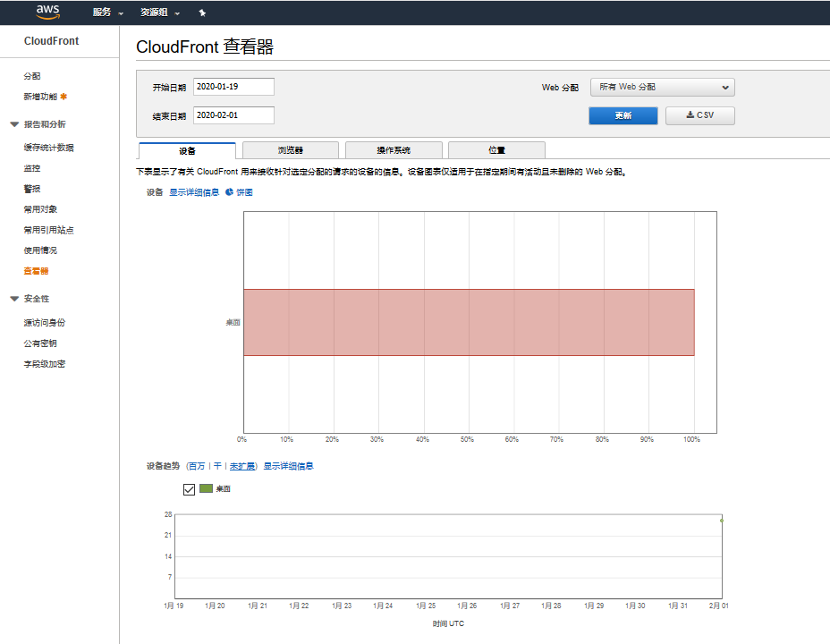Image resolution: width=830 pixels, height=644 pixels.
Task: Click 显示详细信息 link next to 设备
Action: [194, 192]
